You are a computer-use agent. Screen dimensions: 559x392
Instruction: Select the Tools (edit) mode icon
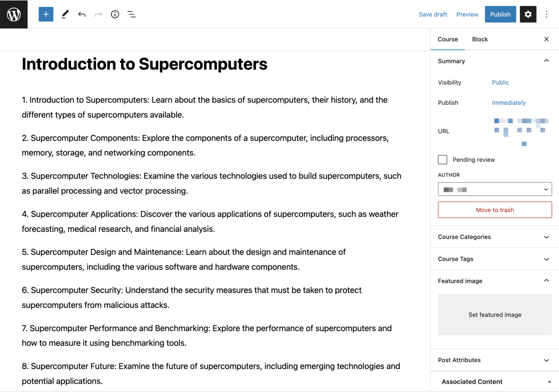(x=65, y=14)
